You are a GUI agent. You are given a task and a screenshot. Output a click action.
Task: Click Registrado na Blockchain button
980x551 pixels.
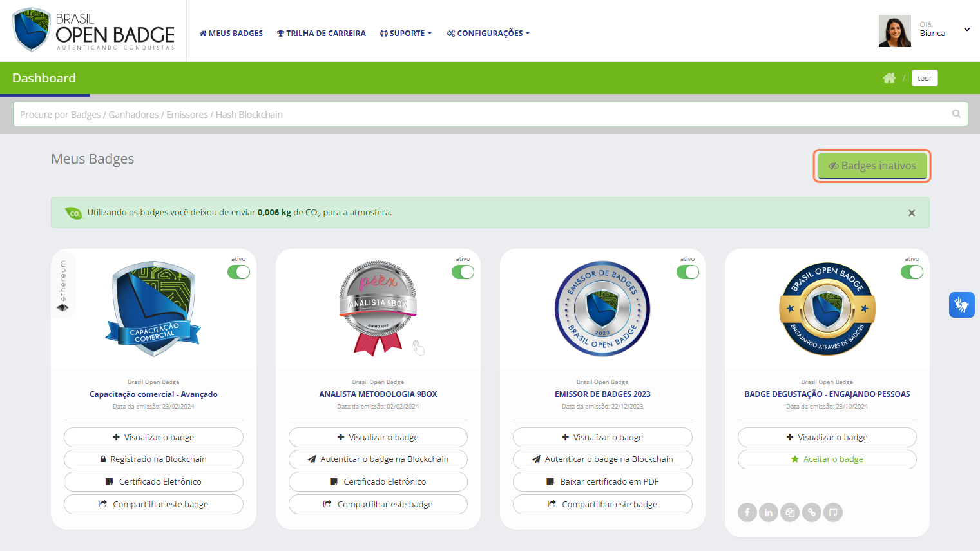coord(153,459)
